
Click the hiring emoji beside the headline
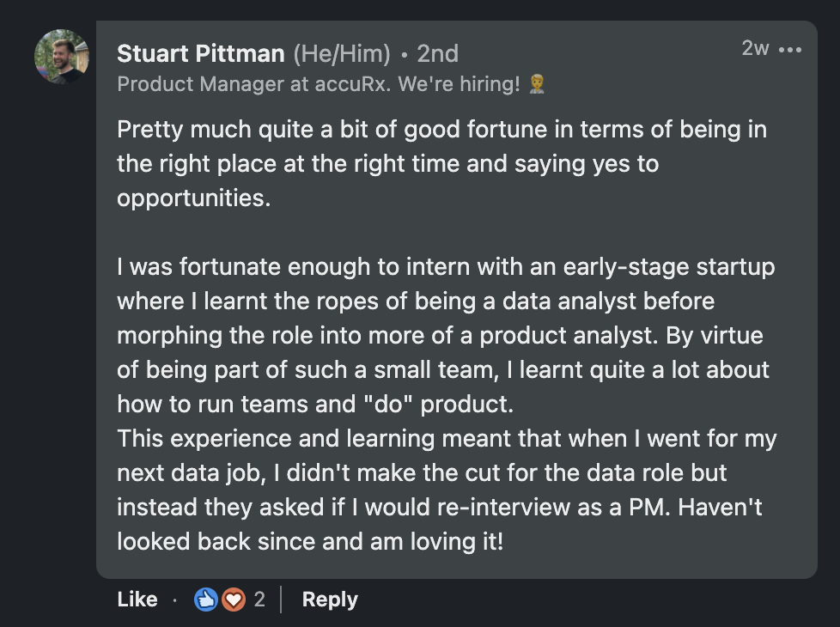[538, 84]
